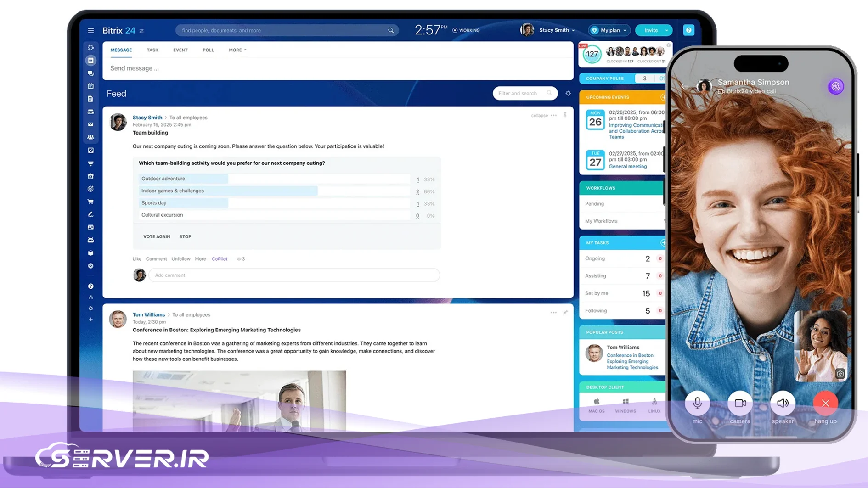Open the calendar sidebar icon

point(90,86)
